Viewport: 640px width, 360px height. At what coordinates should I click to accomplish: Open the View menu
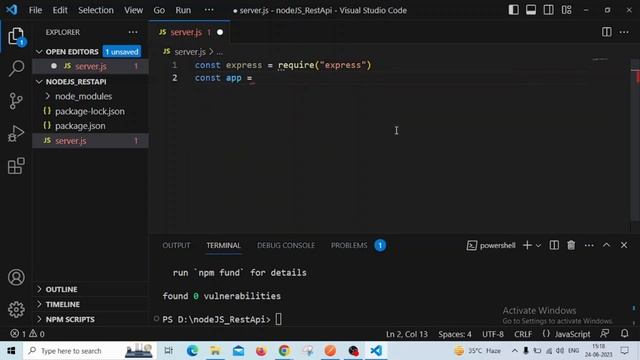(133, 10)
